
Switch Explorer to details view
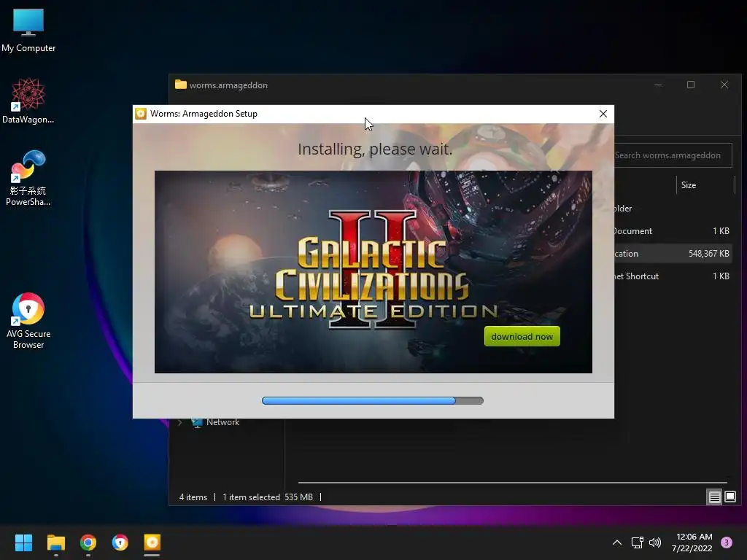click(714, 497)
